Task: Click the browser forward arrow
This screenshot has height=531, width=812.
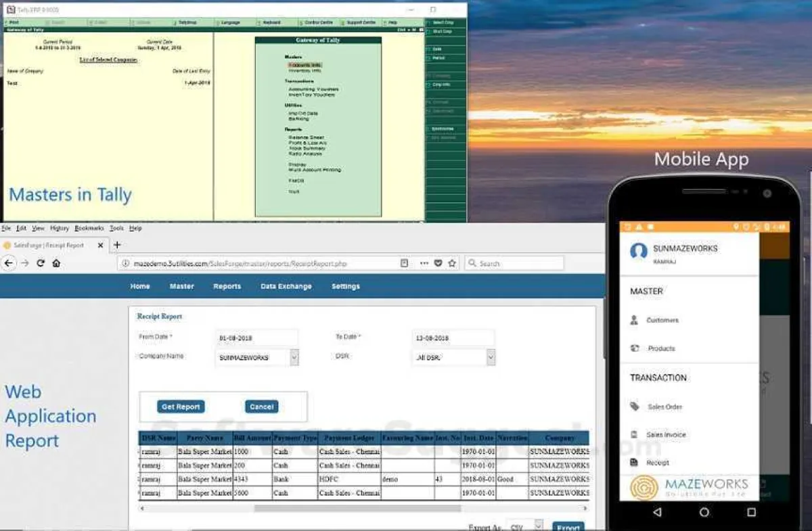Action: click(25, 263)
